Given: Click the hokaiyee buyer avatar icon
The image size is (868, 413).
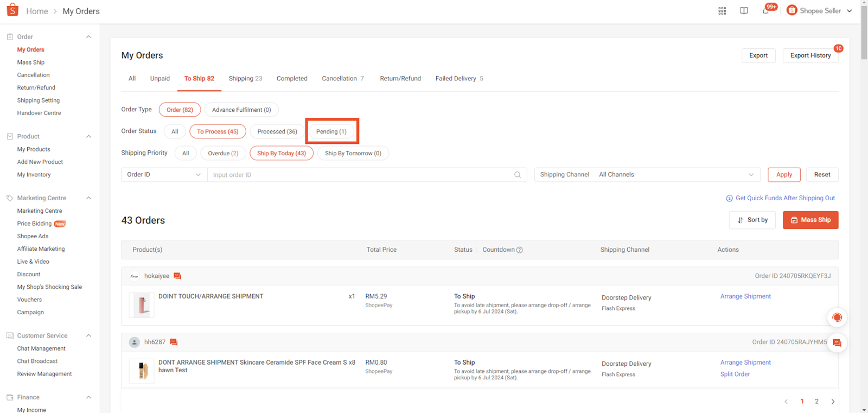Looking at the screenshot, I should pyautogui.click(x=134, y=276).
